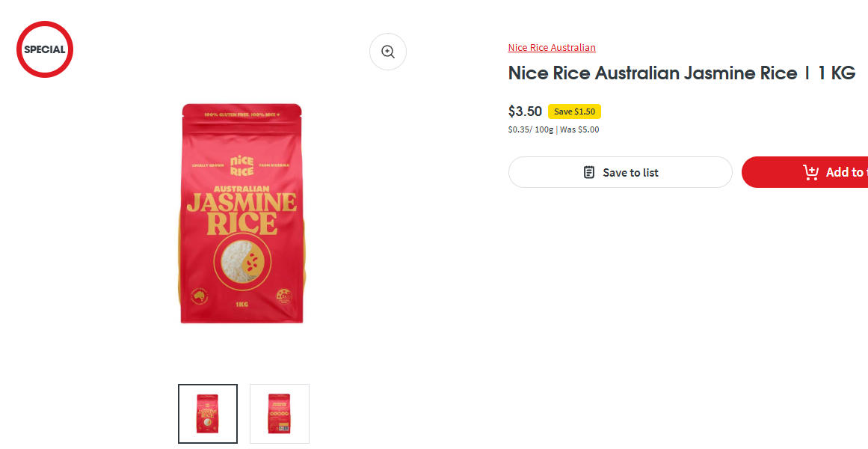Click the trolley icon in the red Add button
Image resolution: width=868 pixels, height=449 pixels.
(810, 172)
